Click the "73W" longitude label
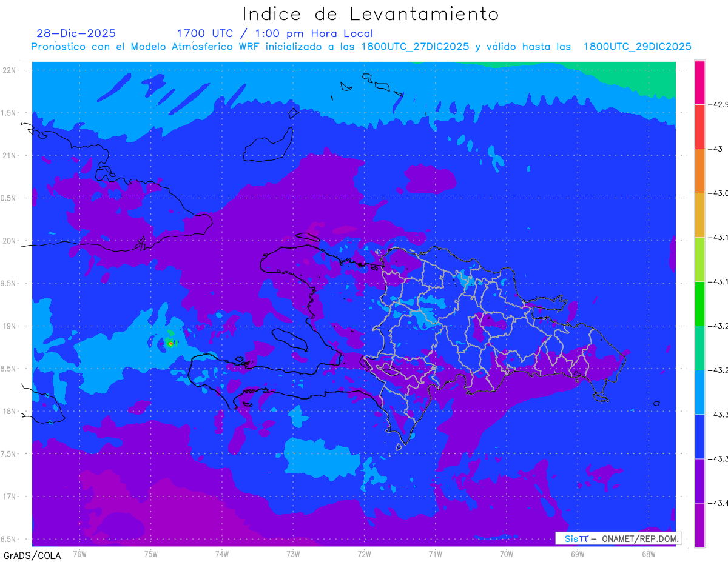This screenshot has height=562, width=728. 293,554
